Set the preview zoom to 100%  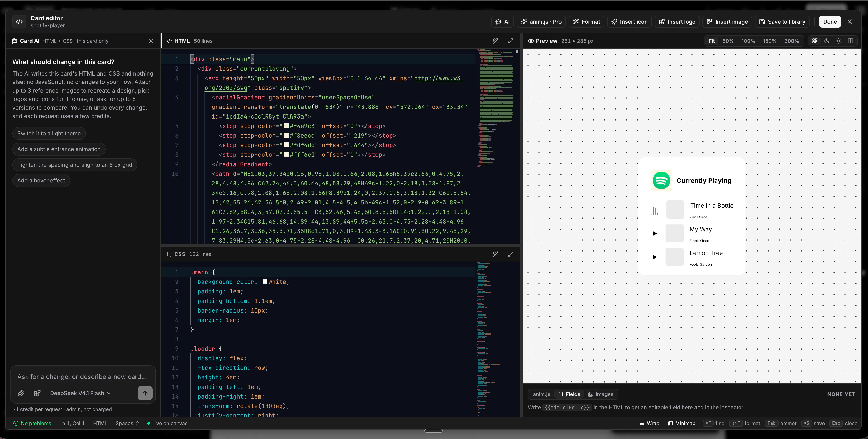[x=748, y=41]
